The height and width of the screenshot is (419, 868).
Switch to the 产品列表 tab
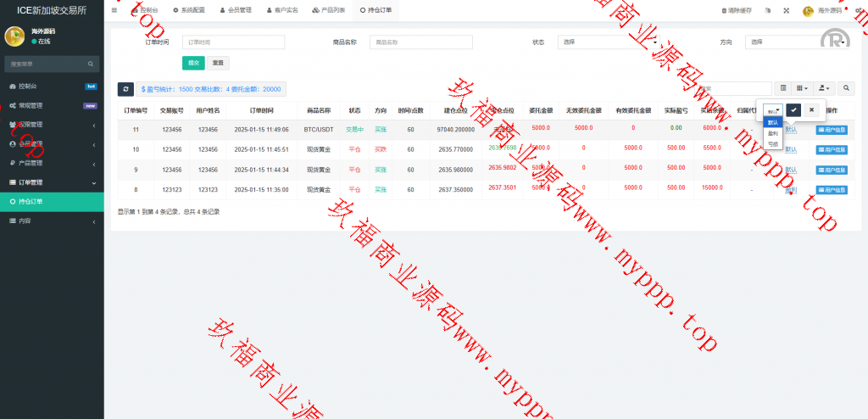coord(329,10)
